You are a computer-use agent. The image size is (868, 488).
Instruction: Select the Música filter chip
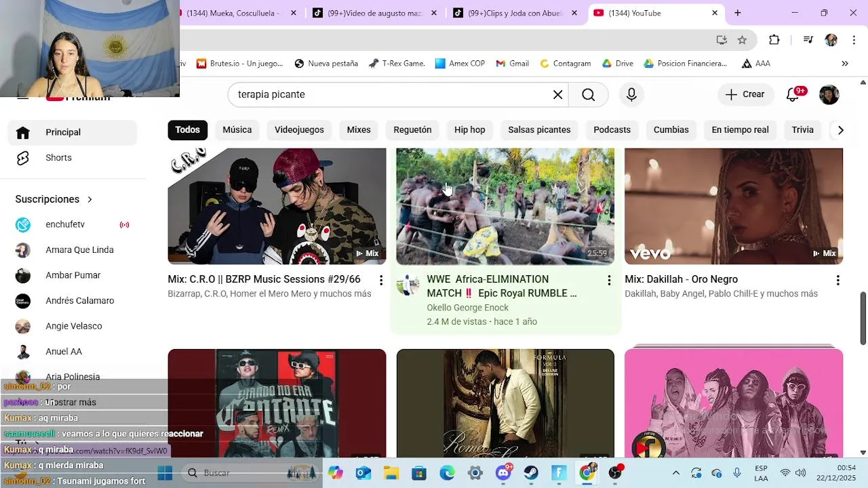pyautogui.click(x=237, y=129)
